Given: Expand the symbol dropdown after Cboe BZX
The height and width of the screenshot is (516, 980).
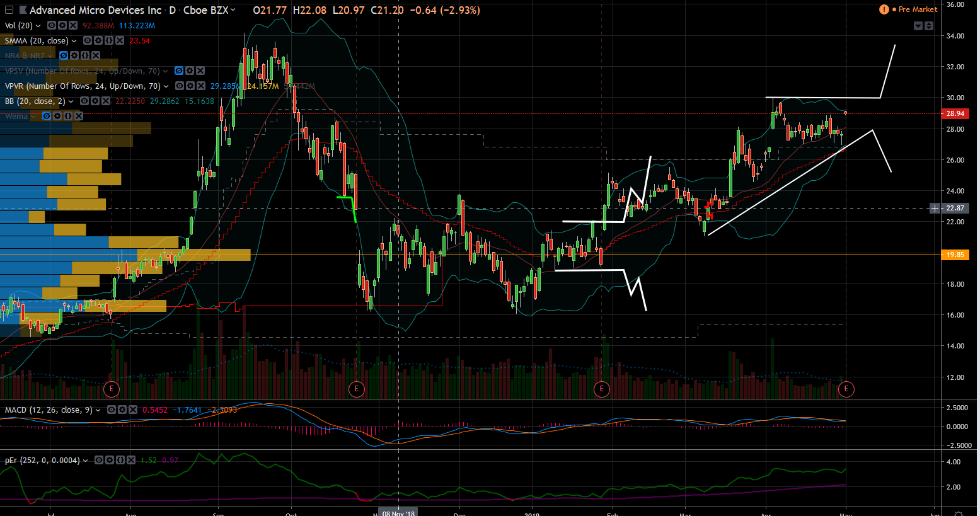Looking at the screenshot, I should pyautogui.click(x=233, y=10).
